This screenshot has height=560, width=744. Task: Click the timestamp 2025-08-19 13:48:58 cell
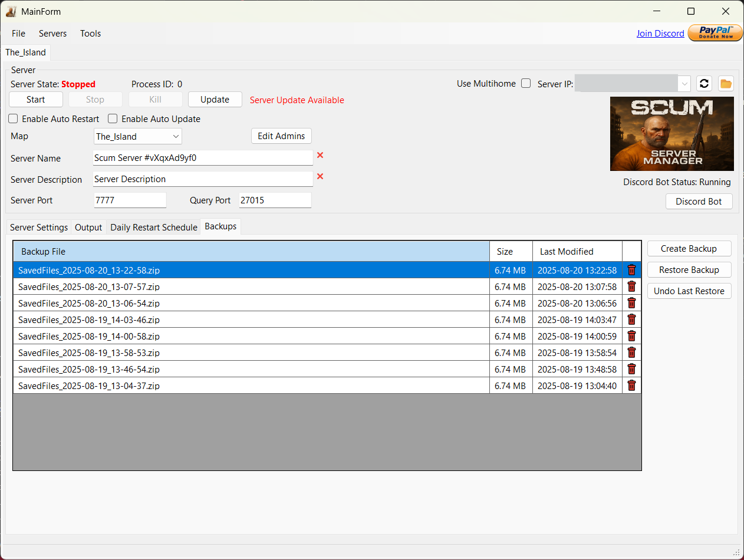click(577, 370)
